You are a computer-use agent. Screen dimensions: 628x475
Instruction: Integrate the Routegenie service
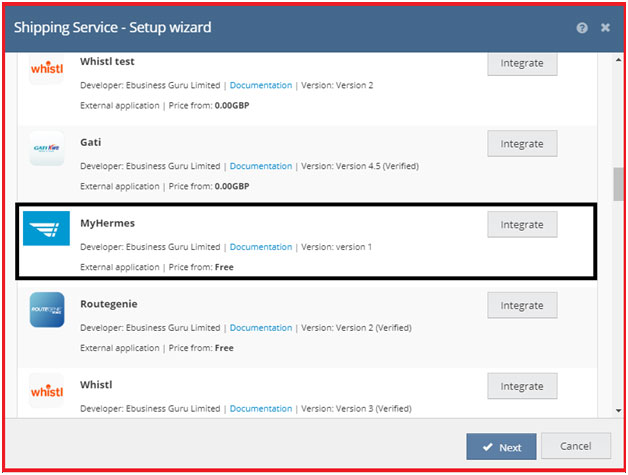(x=522, y=305)
